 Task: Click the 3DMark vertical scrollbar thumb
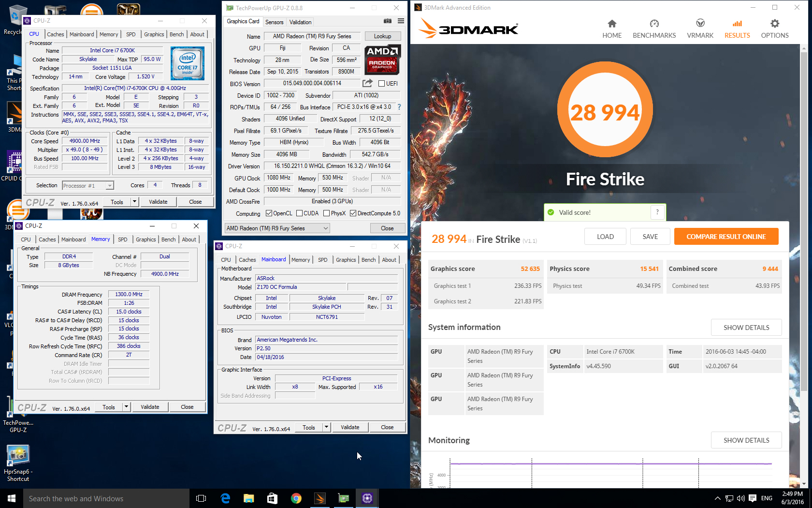[804, 221]
